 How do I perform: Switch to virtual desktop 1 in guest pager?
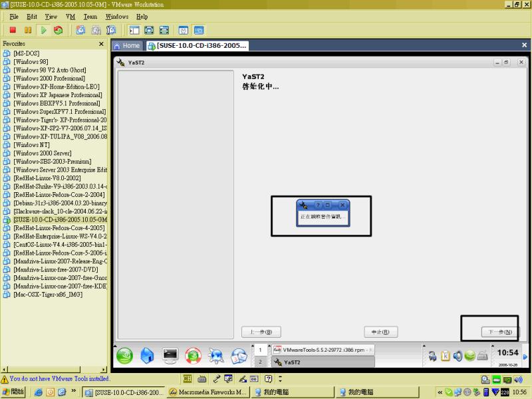[260, 350]
